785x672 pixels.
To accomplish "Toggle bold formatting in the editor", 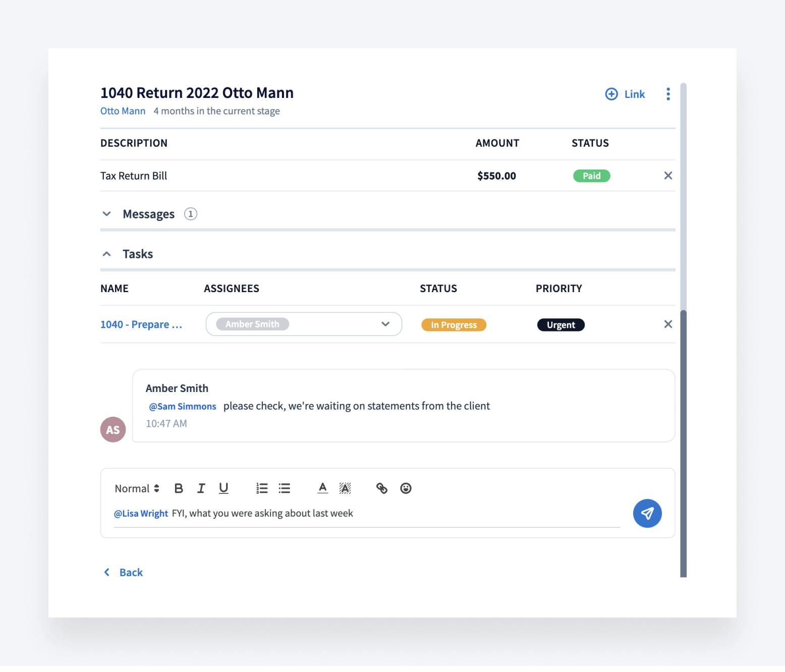I will pyautogui.click(x=179, y=488).
